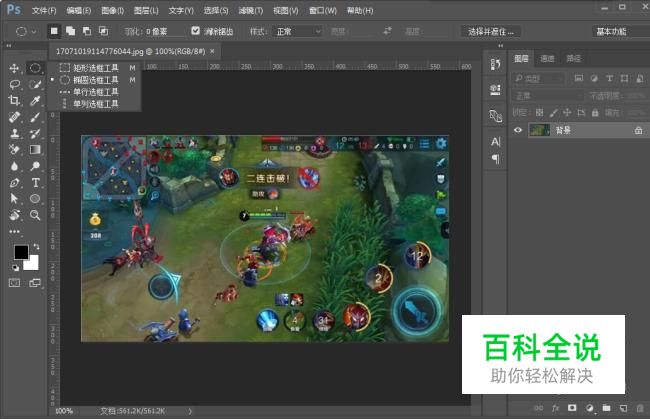Open the 基本功能 workspace dropdown
This screenshot has width=650, height=419.
[620, 31]
